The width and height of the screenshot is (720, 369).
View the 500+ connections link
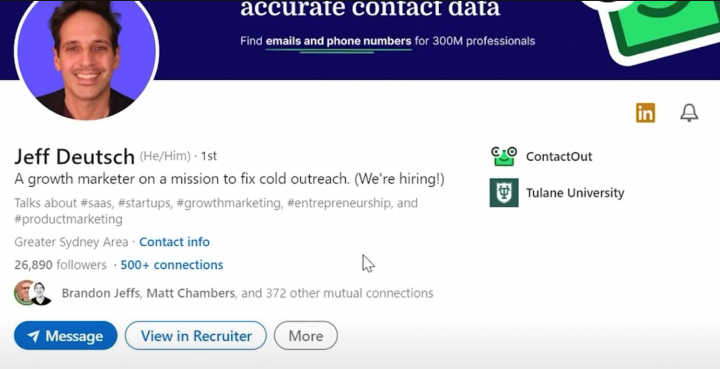pos(172,265)
